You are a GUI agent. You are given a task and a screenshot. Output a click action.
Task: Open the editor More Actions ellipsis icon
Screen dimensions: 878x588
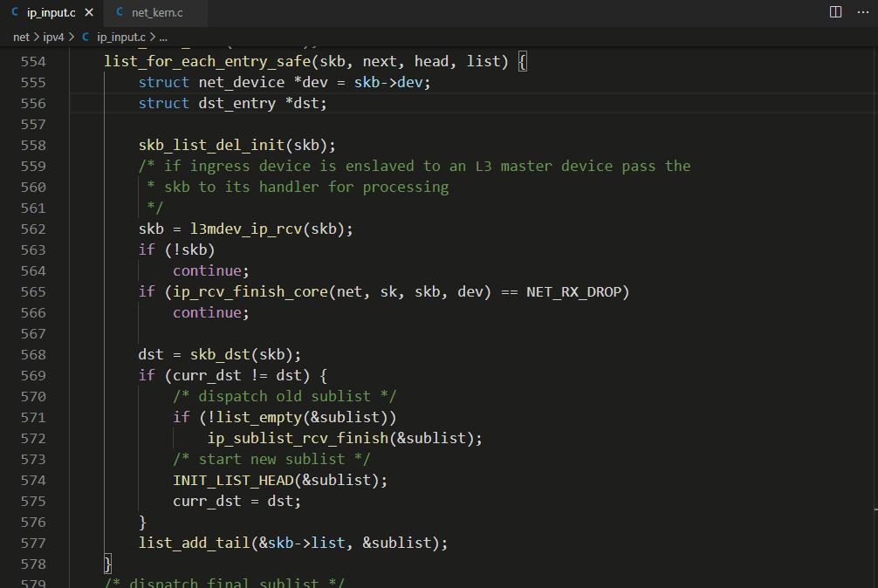click(x=862, y=11)
